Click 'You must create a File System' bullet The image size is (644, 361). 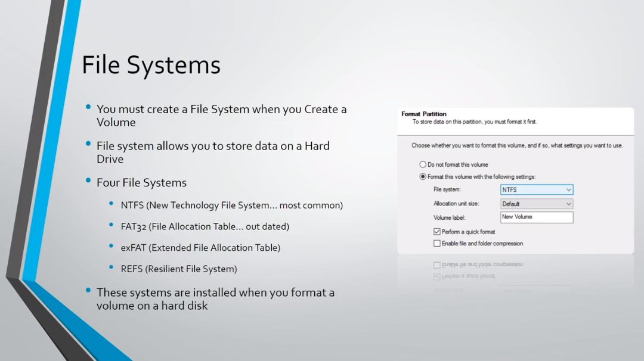(x=221, y=116)
